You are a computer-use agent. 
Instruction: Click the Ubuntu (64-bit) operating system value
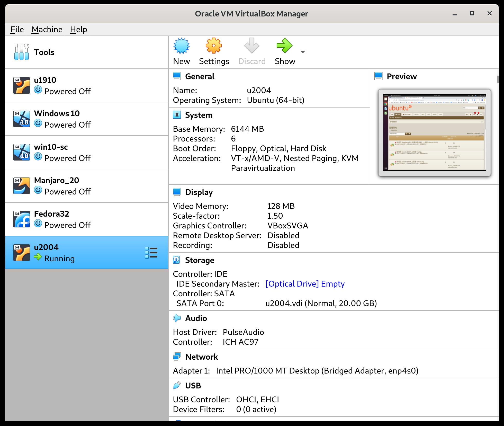276,100
